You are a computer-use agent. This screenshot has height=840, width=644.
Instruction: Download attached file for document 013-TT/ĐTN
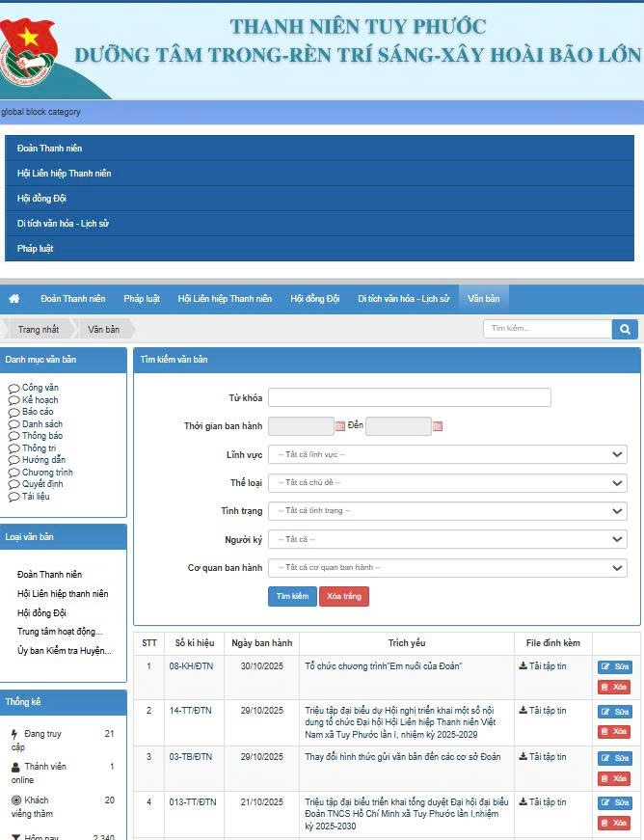[x=543, y=801]
